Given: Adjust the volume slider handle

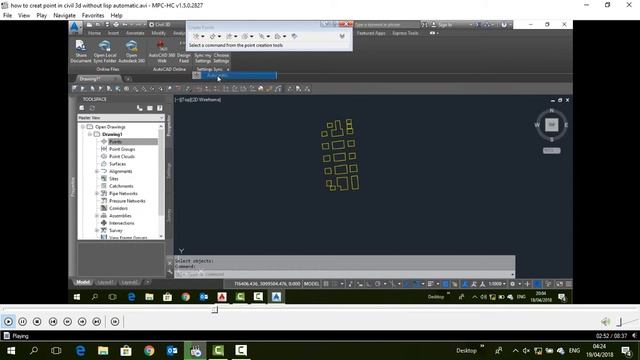Looking at the screenshot, I should [x=619, y=322].
